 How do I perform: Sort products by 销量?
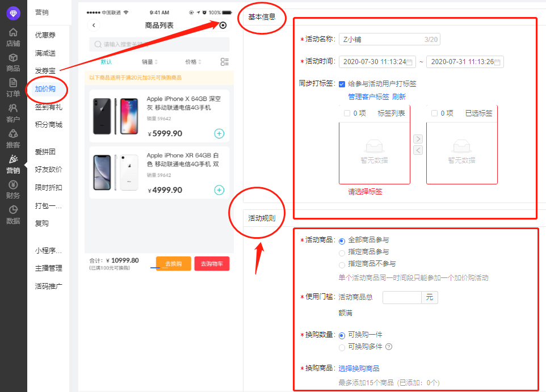pos(150,62)
